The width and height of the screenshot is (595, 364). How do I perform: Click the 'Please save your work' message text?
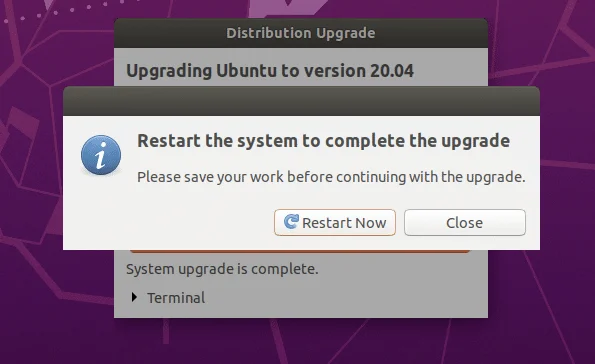tap(331, 177)
